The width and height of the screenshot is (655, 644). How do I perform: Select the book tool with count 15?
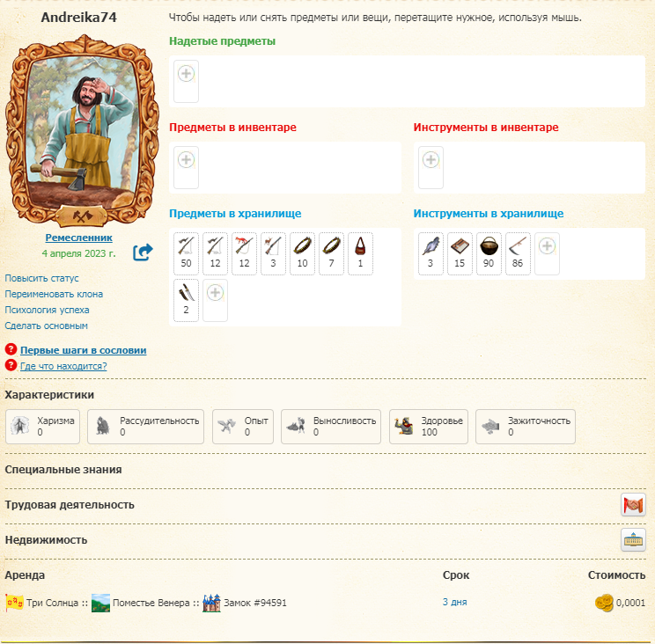[460, 253]
